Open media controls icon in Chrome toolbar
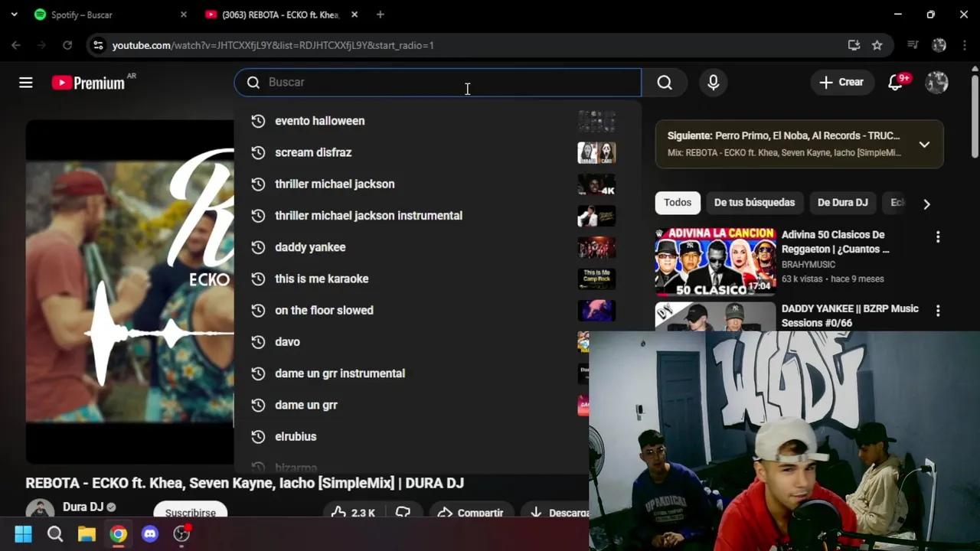 pyautogui.click(x=913, y=45)
